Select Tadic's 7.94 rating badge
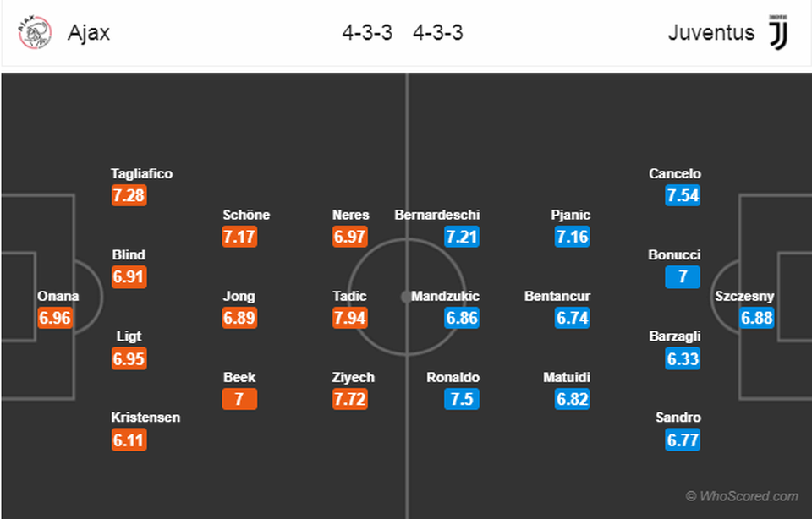812x519 pixels. (x=350, y=318)
